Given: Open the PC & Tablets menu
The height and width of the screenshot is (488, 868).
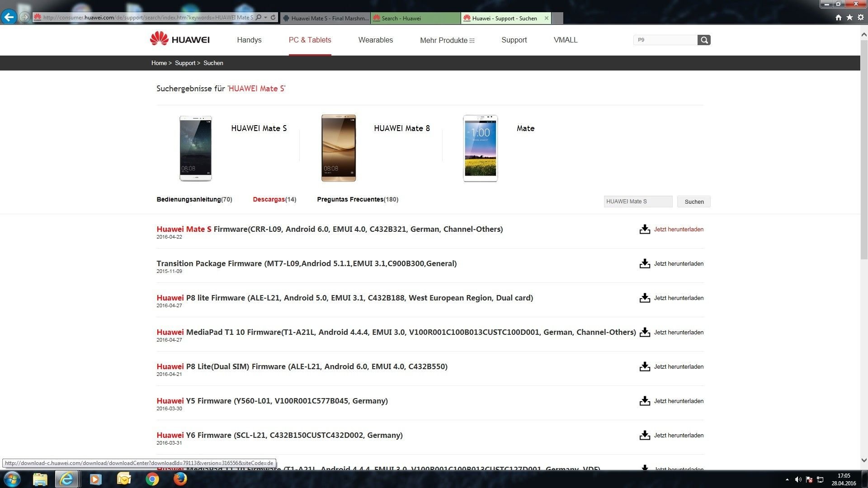Looking at the screenshot, I should click(310, 40).
